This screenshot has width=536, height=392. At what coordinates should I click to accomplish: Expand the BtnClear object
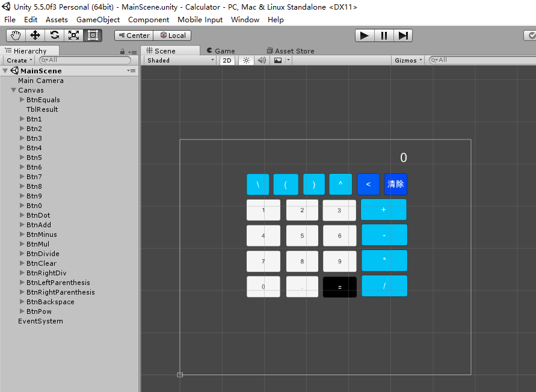click(22, 263)
